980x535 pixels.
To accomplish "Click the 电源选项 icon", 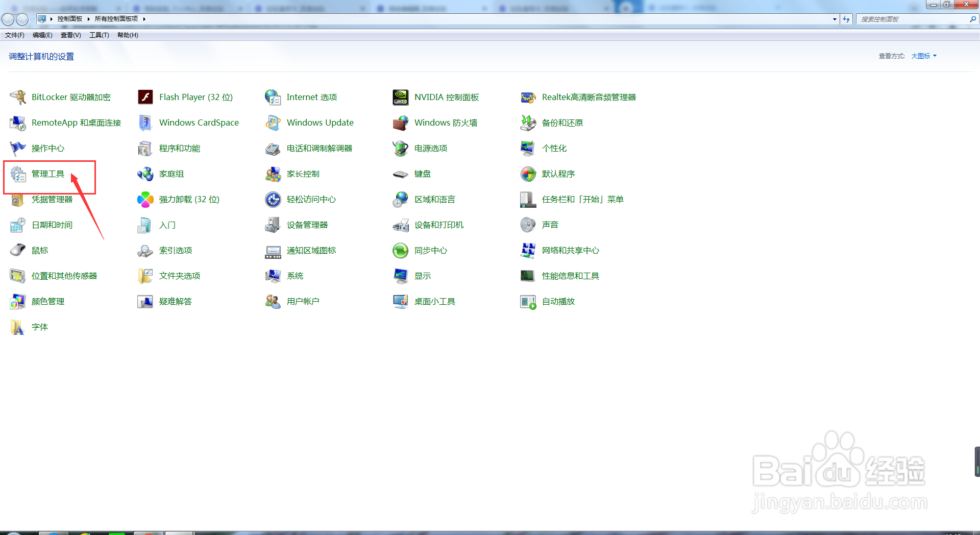I will pos(401,148).
